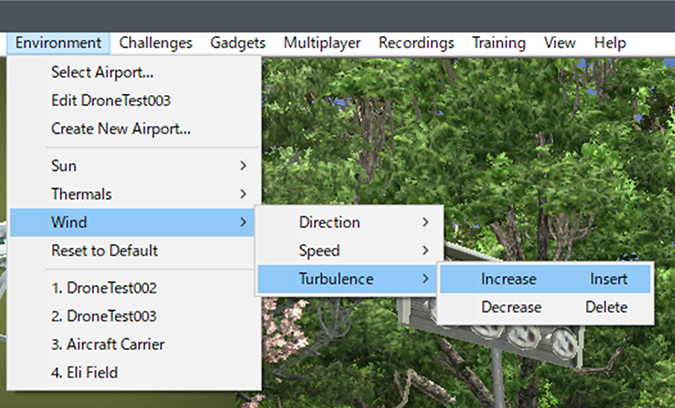Open the Challenges menu
Screen dimensions: 675x408
click(x=155, y=43)
